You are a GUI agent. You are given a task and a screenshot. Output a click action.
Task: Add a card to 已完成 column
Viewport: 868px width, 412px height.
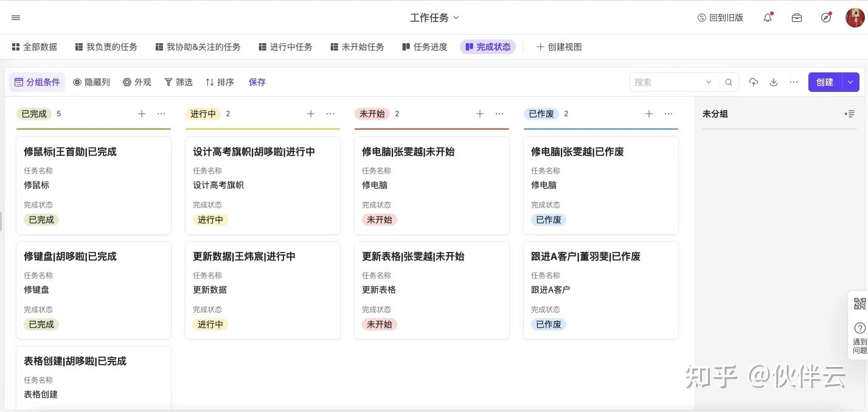[142, 114]
